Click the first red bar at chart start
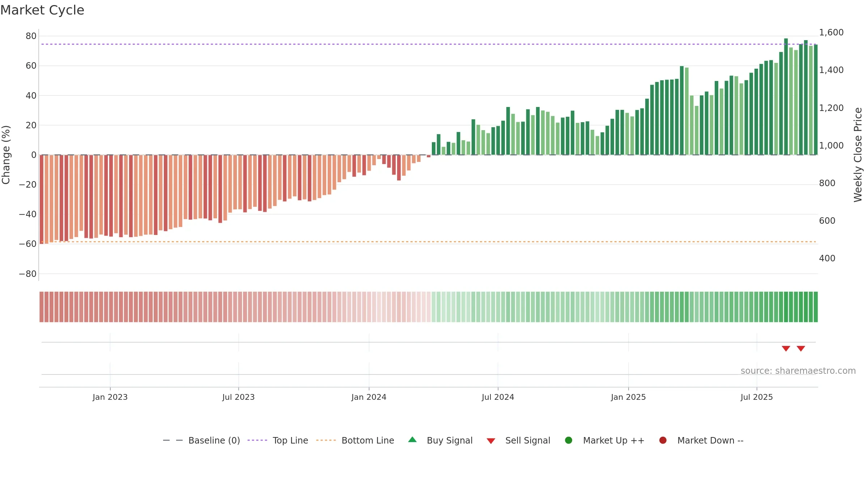 pos(42,199)
